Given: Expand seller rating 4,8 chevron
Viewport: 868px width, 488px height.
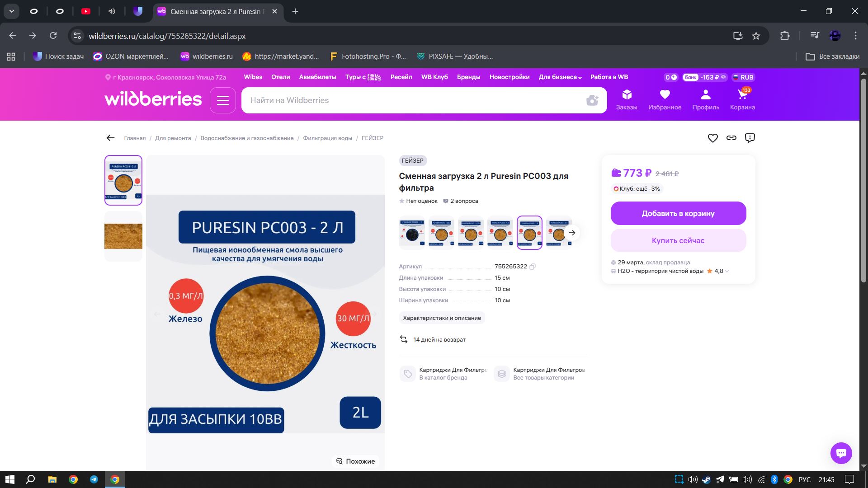Looking at the screenshot, I should tap(727, 271).
